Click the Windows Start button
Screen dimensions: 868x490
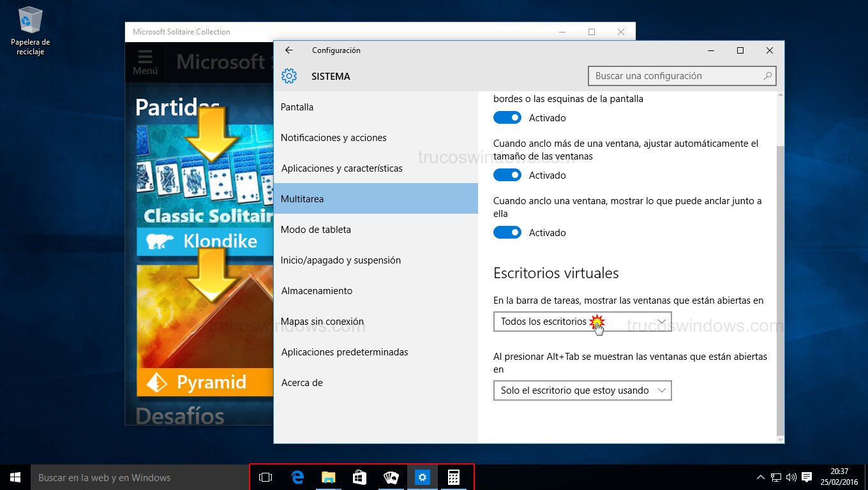pyautogui.click(x=15, y=477)
